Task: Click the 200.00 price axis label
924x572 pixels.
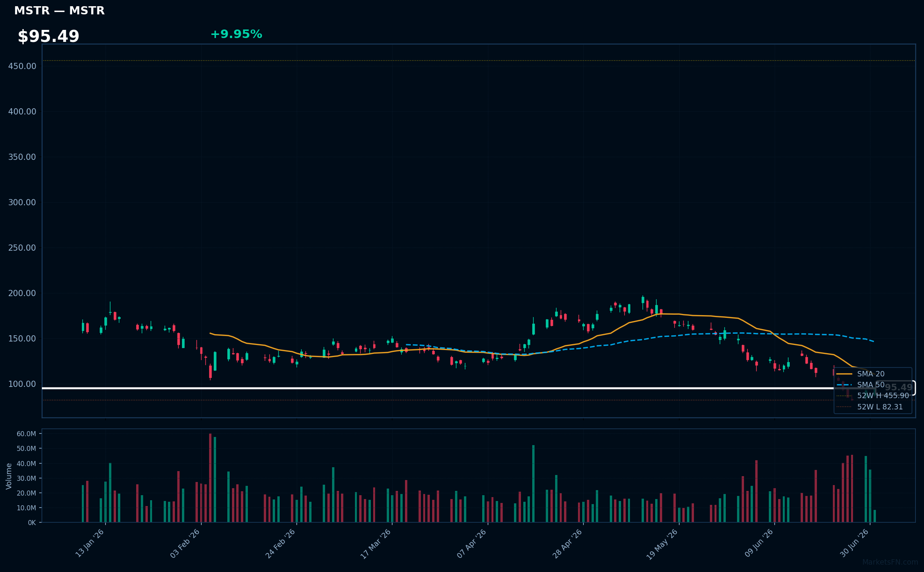Action: (22, 293)
